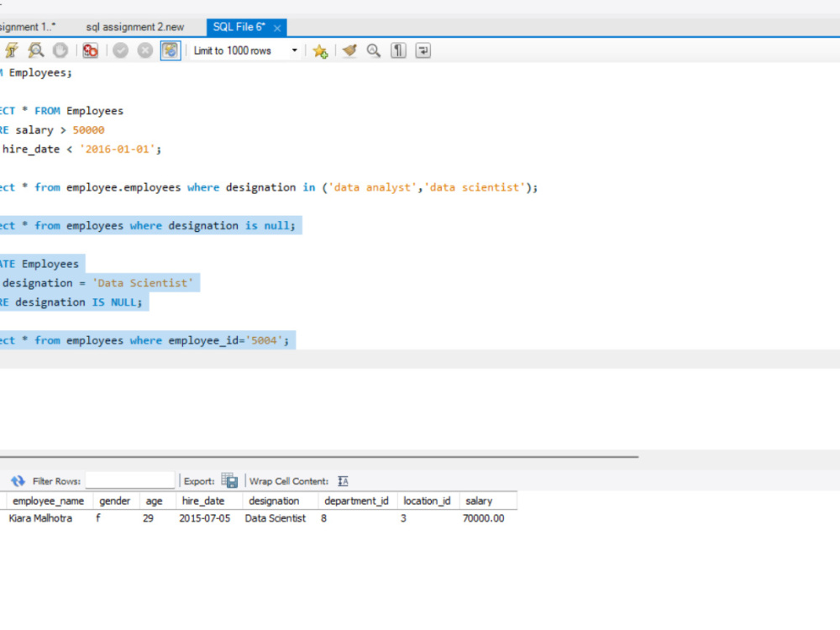Beautify the query with the broom icon
This screenshot has width=840, height=630.
point(349,50)
